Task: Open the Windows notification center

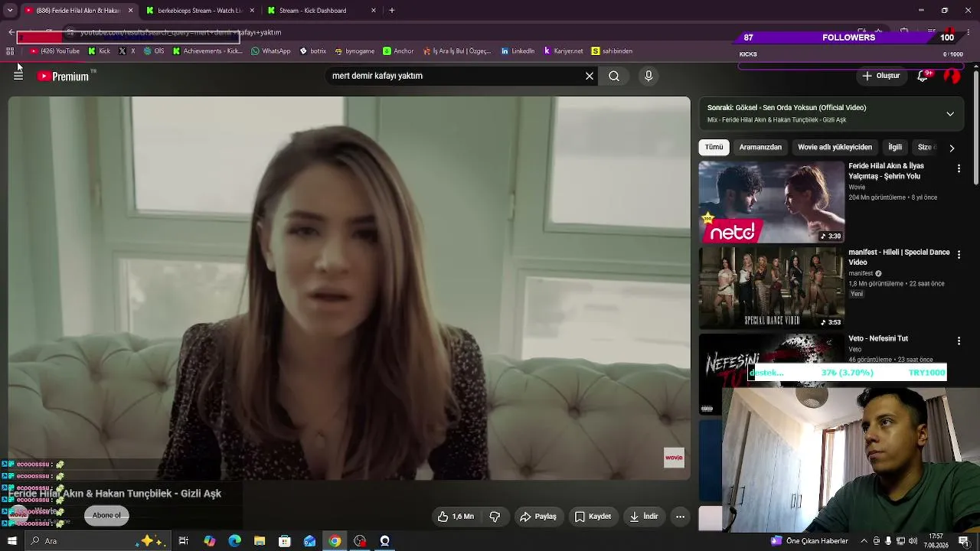Action: 963,541
